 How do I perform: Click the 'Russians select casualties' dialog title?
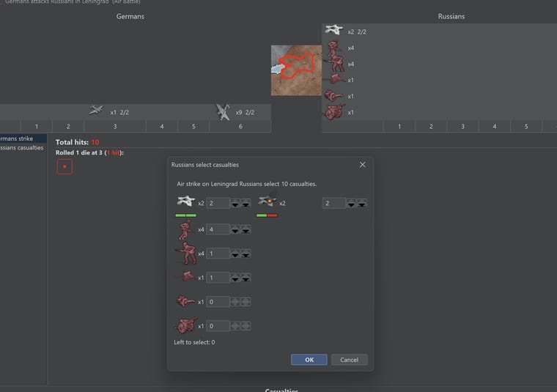pyautogui.click(x=205, y=165)
